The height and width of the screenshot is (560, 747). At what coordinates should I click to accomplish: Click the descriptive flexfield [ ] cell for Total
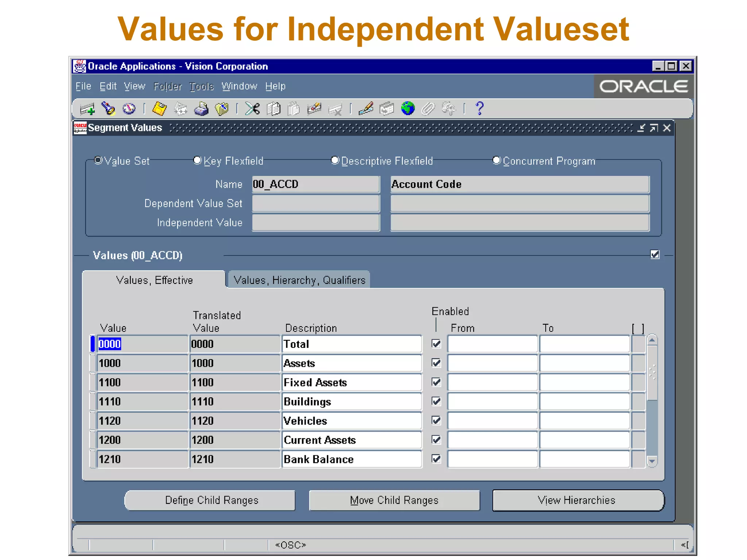pos(638,344)
